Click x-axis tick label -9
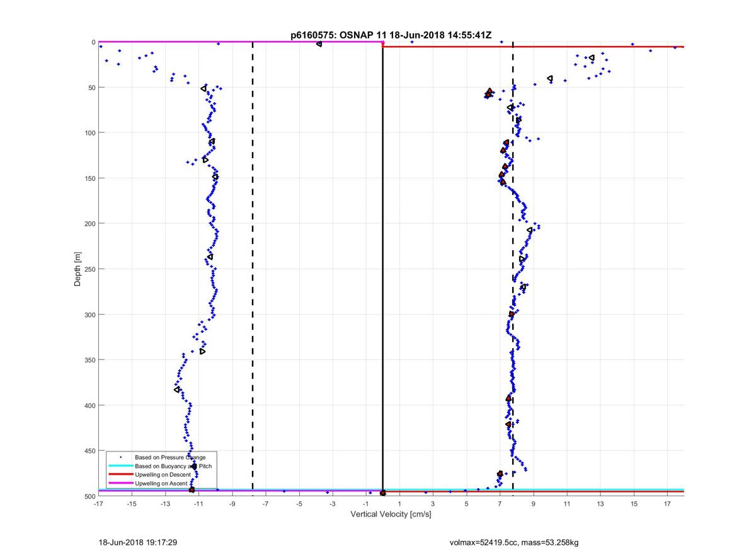The image size is (756, 558). click(x=232, y=504)
